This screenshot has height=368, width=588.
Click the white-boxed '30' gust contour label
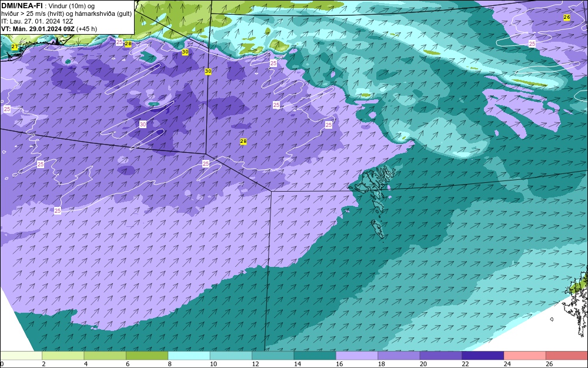143,125
